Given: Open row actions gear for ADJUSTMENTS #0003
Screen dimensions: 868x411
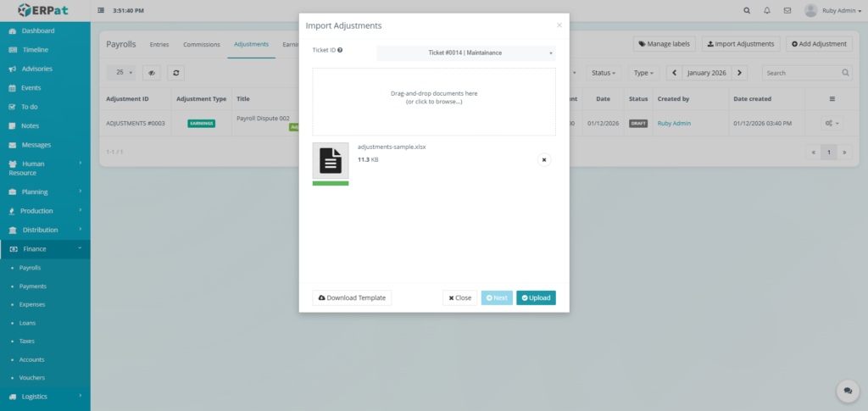Looking at the screenshot, I should tap(832, 124).
